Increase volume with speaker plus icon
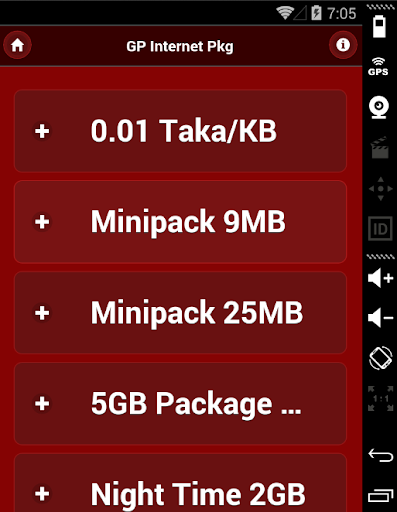397x512 pixels. pos(380,278)
